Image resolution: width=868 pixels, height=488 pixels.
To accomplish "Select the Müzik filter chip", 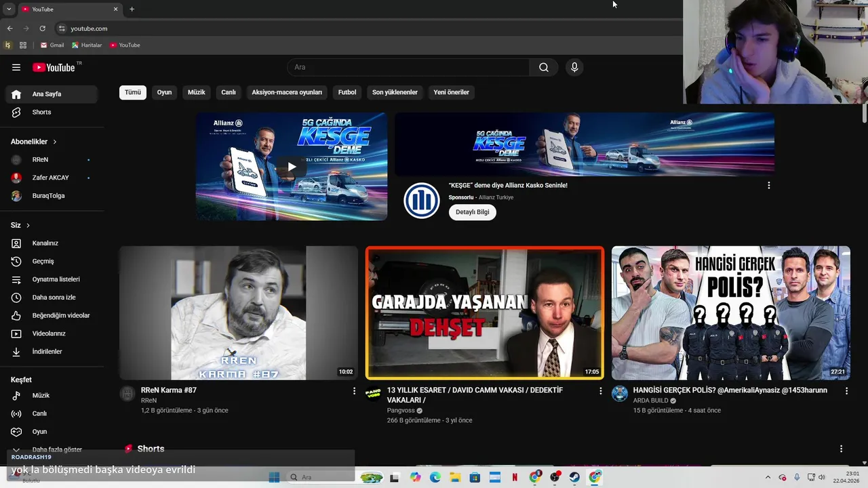I will click(197, 92).
